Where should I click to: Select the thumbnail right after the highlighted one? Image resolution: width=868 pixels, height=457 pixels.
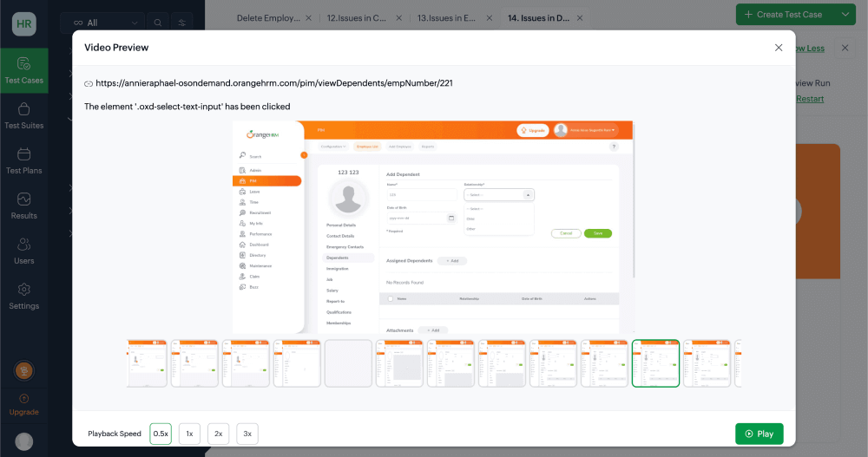(707, 363)
